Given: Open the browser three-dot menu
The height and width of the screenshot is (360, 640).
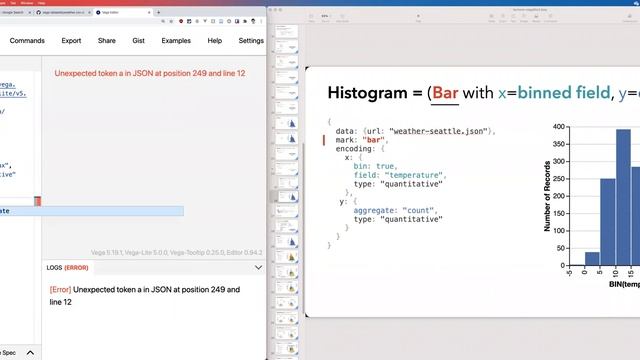Looking at the screenshot, I should coord(261,21).
